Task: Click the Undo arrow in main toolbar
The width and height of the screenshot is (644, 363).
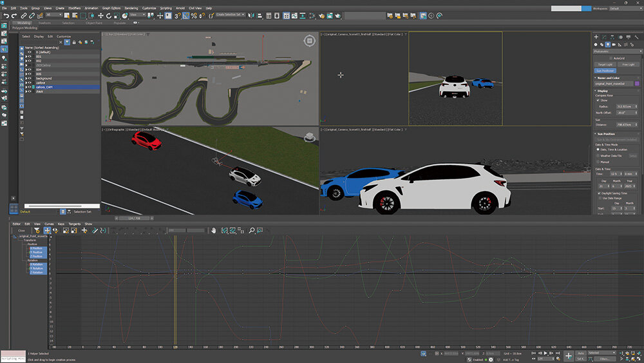Action: [6, 15]
